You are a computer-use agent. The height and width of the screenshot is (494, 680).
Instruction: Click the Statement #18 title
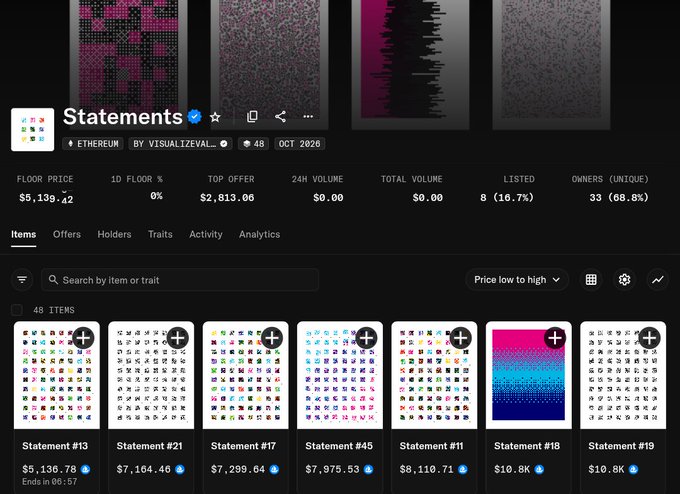pos(527,446)
